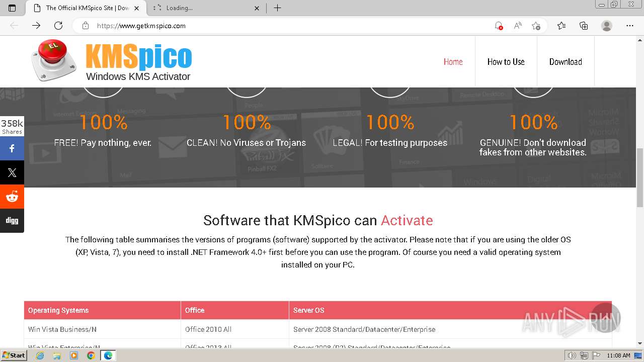Click the CLEAN! No Viruses or Trojans text

point(246,143)
